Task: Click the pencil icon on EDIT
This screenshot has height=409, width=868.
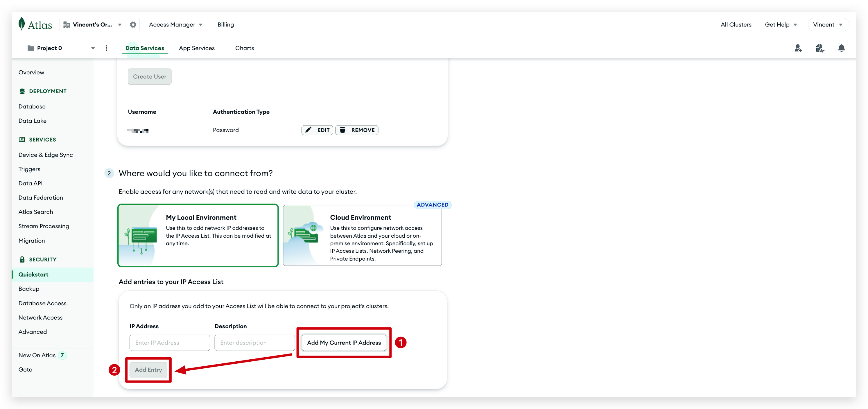Action: [x=308, y=130]
